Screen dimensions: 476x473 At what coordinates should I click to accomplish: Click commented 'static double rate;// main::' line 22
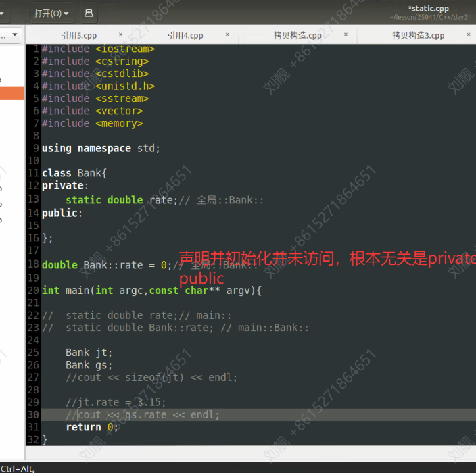click(x=137, y=316)
